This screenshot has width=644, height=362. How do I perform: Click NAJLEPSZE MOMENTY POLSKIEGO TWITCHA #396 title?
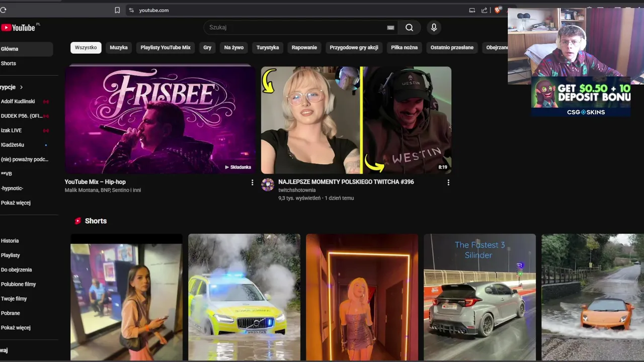[346, 182]
